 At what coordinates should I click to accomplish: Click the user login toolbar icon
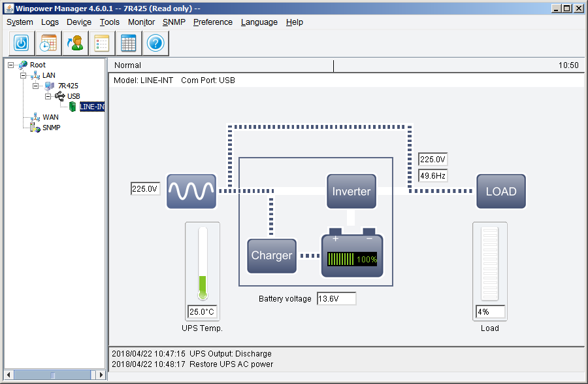pyautogui.click(x=75, y=44)
